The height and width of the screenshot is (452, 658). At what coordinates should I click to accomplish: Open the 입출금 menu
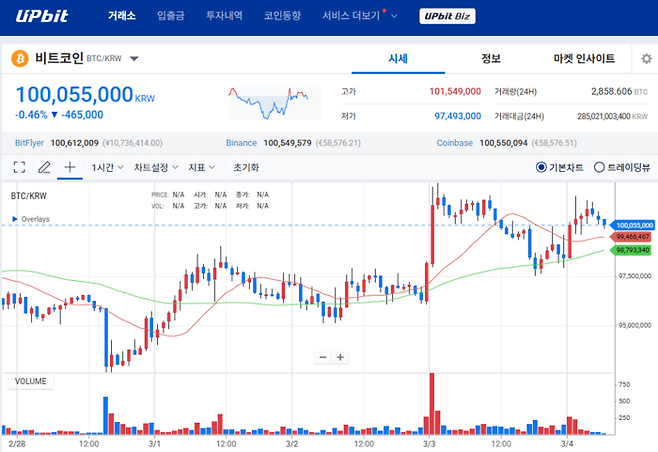(x=171, y=16)
